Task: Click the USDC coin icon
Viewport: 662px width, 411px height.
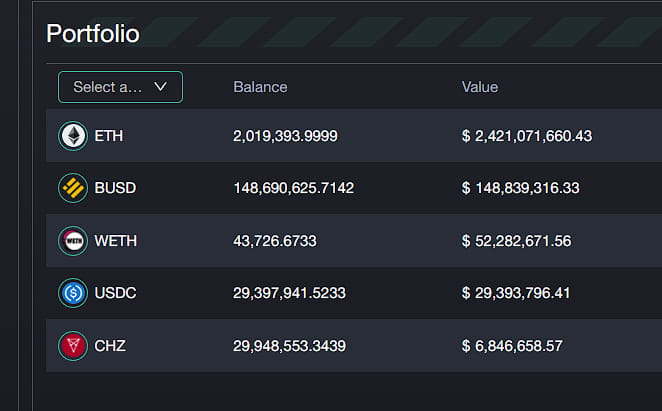Action: click(73, 293)
